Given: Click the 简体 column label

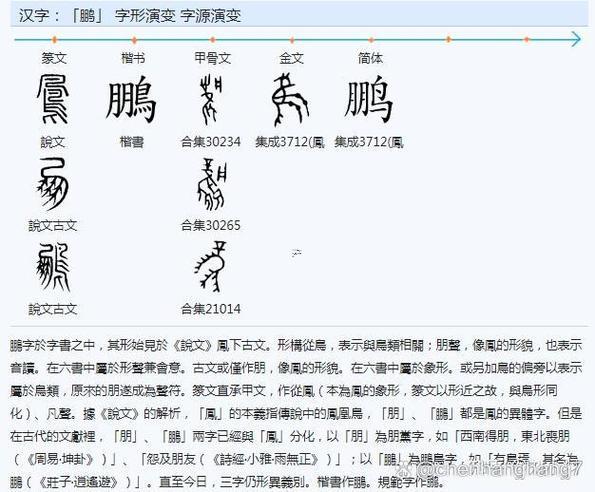Looking at the screenshot, I should [x=370, y=58].
